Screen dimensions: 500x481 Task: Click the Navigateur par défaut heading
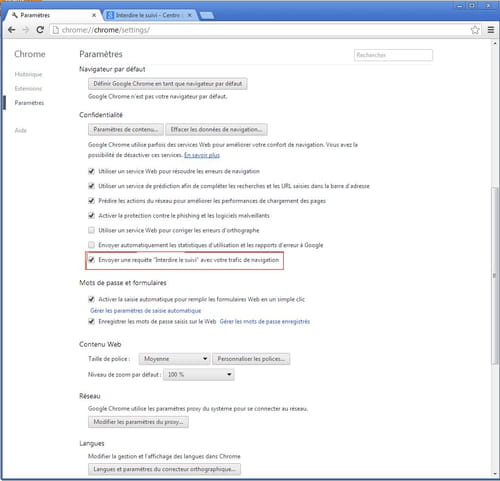pos(112,69)
